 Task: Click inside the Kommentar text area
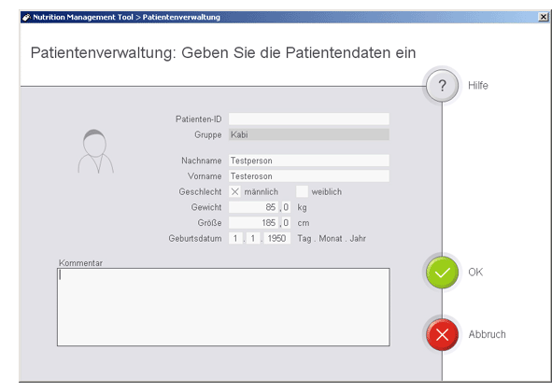point(223,307)
